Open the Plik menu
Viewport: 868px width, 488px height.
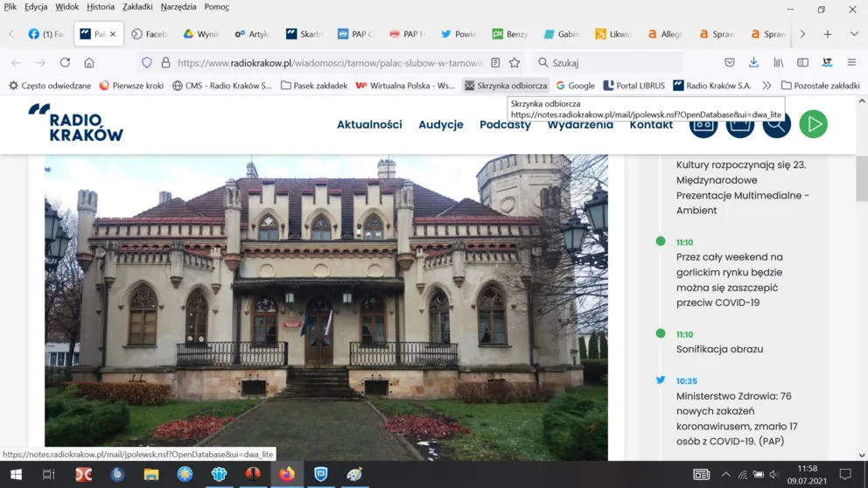10,7
